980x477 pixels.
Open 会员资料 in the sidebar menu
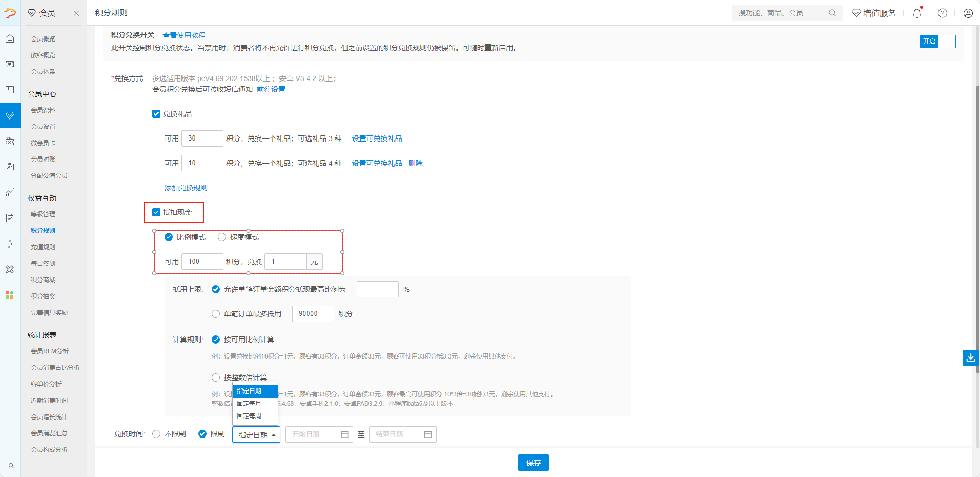(x=43, y=110)
